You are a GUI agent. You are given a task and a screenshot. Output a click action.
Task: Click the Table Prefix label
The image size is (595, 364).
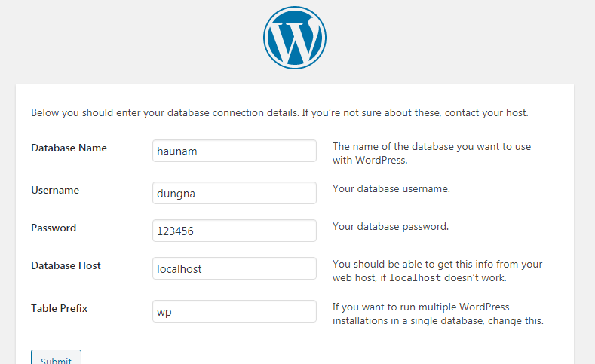click(59, 308)
